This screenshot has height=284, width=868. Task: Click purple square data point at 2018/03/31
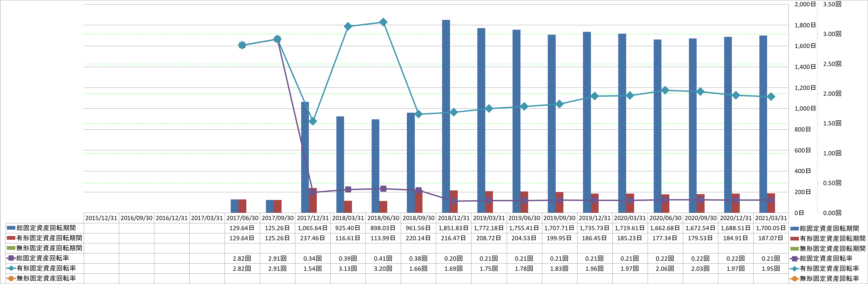348,190
